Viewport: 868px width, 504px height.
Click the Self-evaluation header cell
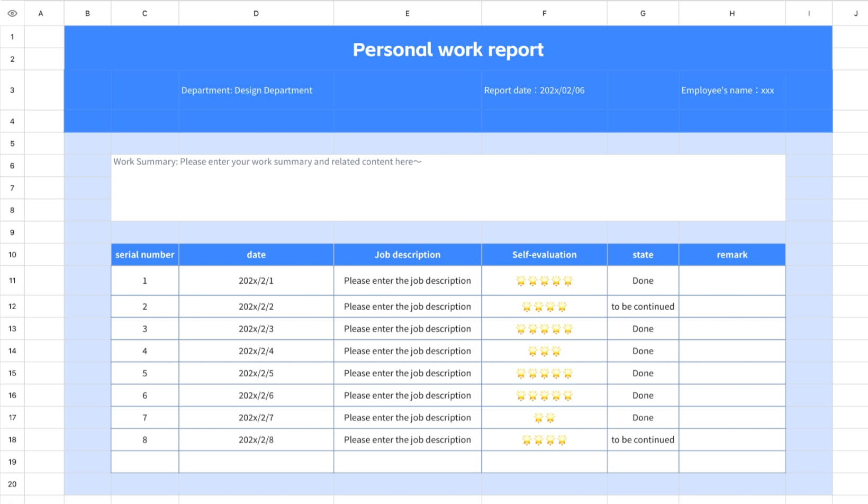[x=544, y=255]
